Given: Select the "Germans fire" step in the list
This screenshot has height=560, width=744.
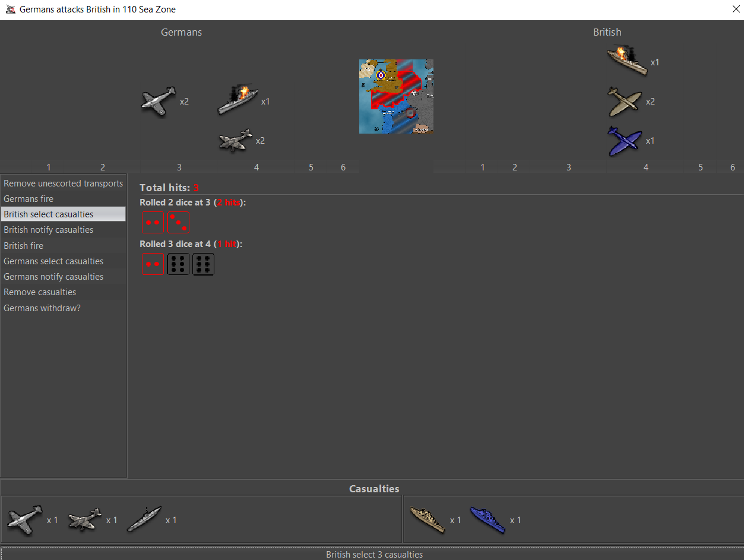Looking at the screenshot, I should [29, 199].
